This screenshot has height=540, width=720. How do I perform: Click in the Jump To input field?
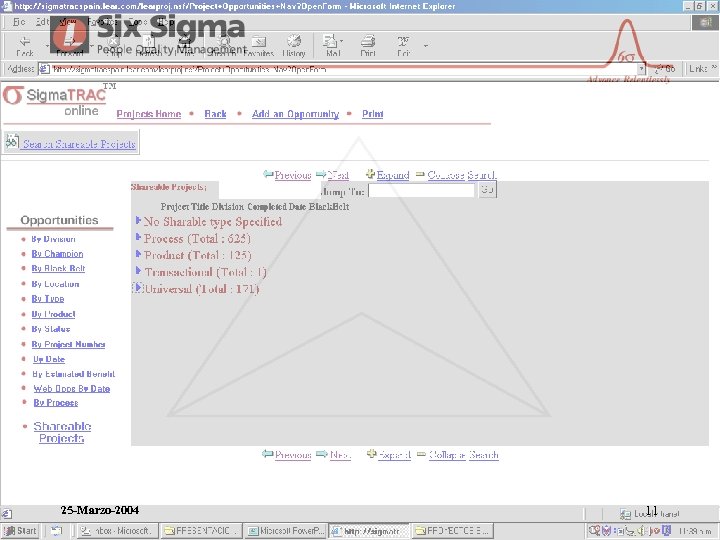pyautogui.click(x=422, y=190)
